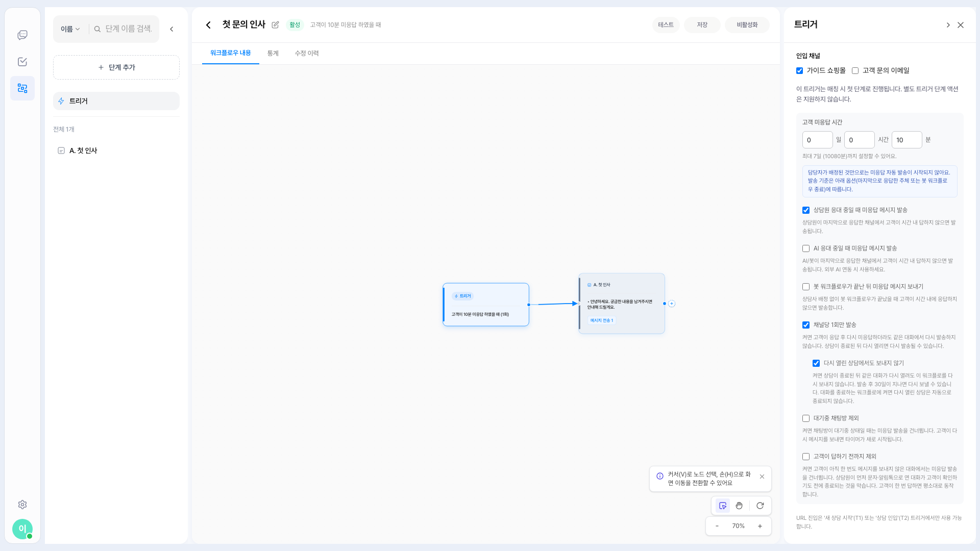Toggle 채널당 1회만 발송 checkbox
The width and height of the screenshot is (980, 551).
pyautogui.click(x=806, y=325)
